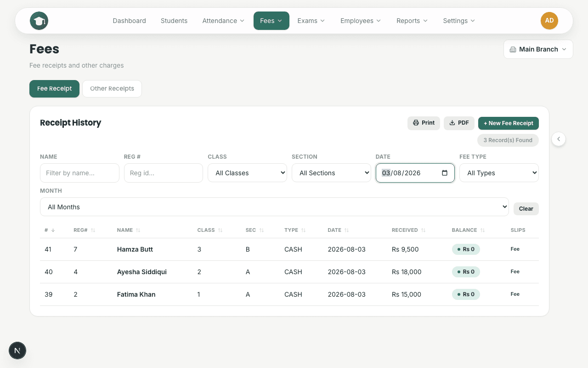Click the 3 Record(s) Found badge
Screen dimensions: 588x368
(508, 140)
